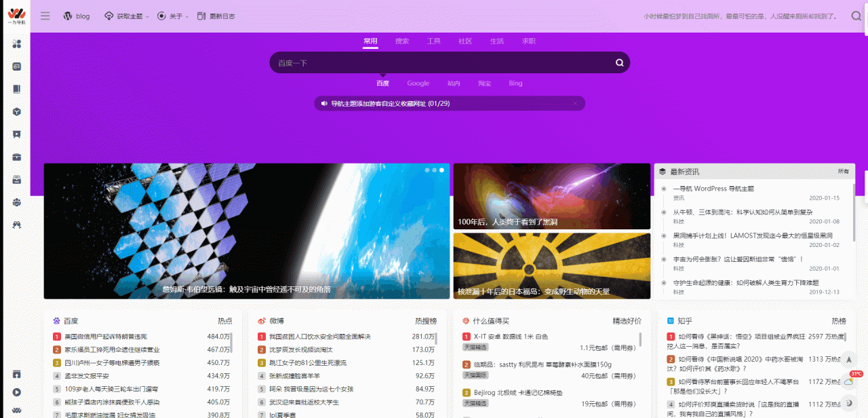Screen dimensions: 868x418
Task: Click the magnifier button inside the search bar
Action: pyautogui.click(x=618, y=62)
